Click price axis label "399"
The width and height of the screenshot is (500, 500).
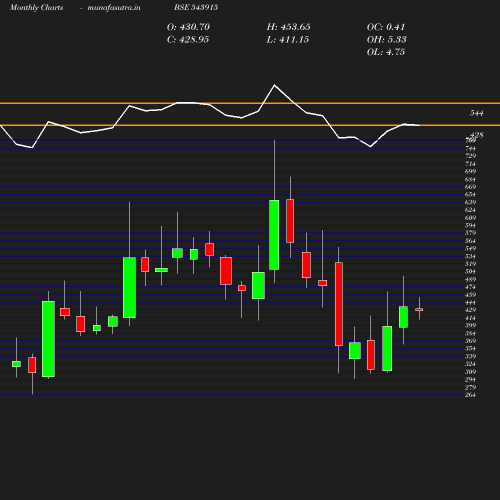coord(470,325)
